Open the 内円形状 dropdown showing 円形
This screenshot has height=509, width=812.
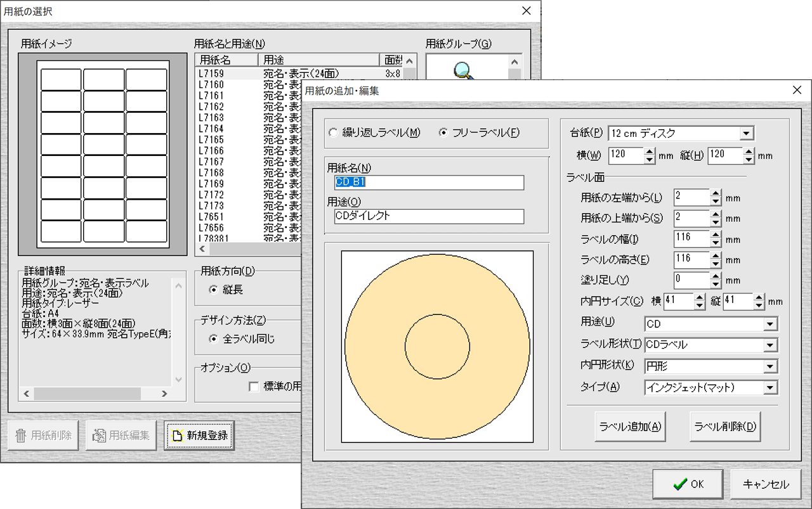771,366
